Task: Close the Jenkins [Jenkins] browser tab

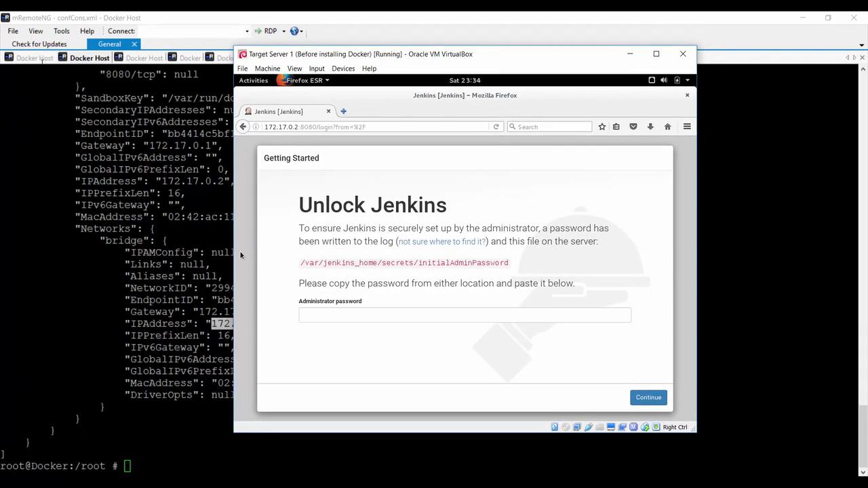Action: 328,111
